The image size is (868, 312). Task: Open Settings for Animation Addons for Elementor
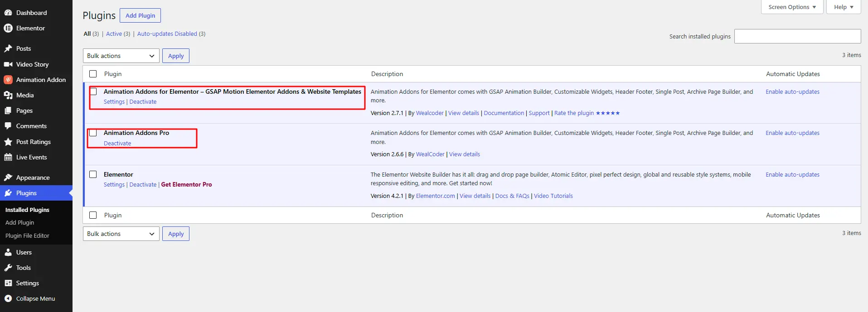click(114, 102)
